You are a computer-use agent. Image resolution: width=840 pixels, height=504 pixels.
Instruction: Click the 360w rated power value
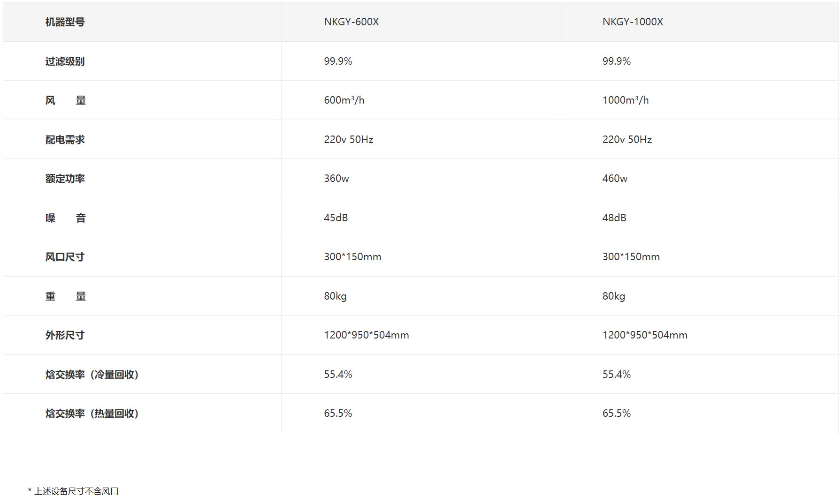click(336, 179)
